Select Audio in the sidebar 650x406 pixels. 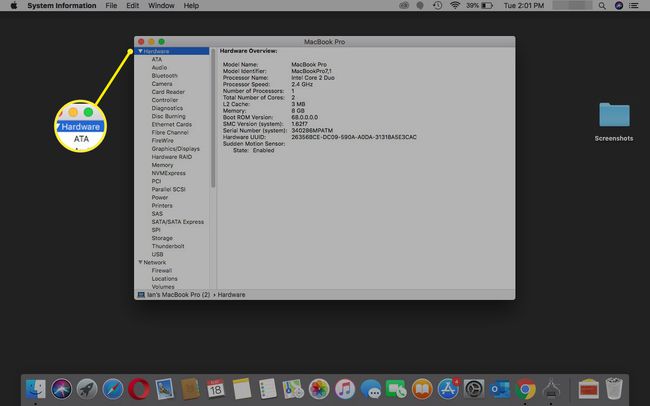coord(159,67)
